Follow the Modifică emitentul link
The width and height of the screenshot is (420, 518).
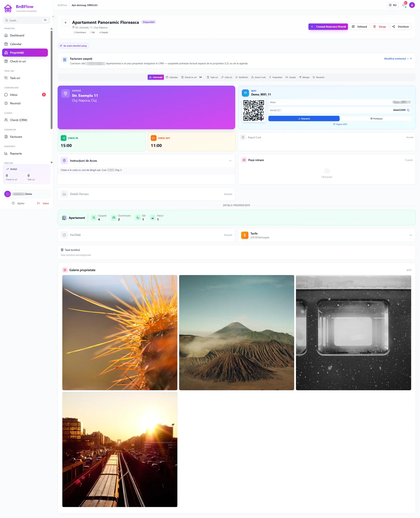(x=398, y=59)
